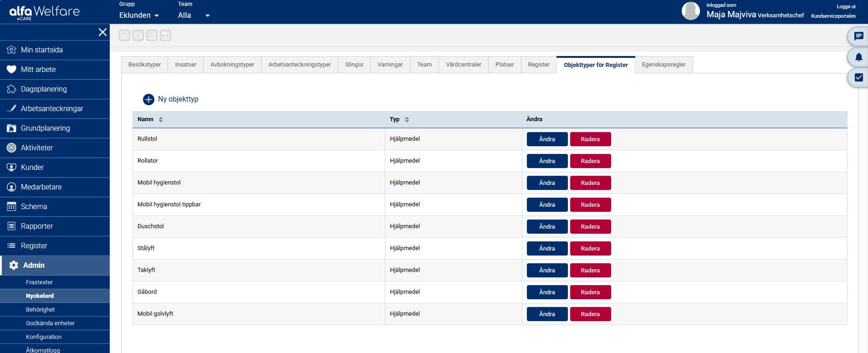Click Ändra for the Rullstol row
The height and width of the screenshot is (353, 868).
pos(547,139)
